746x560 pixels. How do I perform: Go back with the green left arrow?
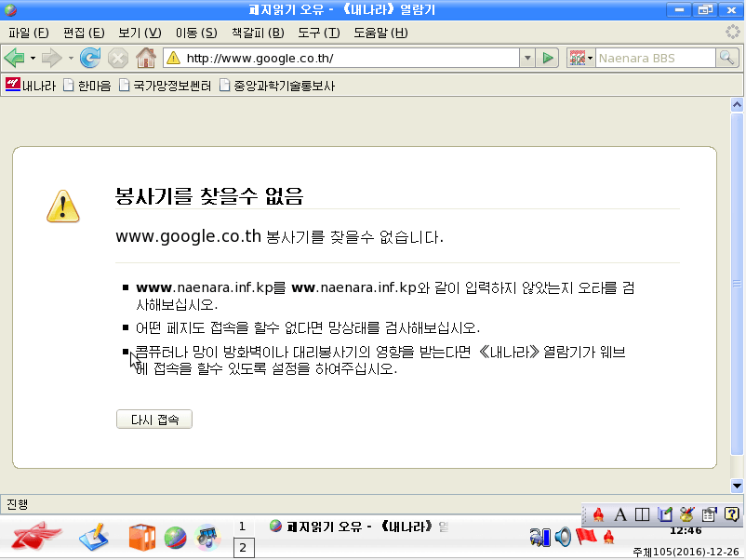[x=14, y=58]
